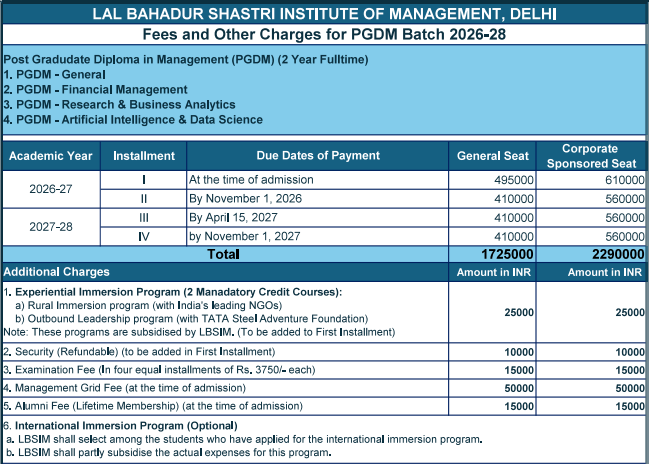Viewport: 651px width, 464px height.
Task: Click the institute name title at top
Action: (324, 14)
